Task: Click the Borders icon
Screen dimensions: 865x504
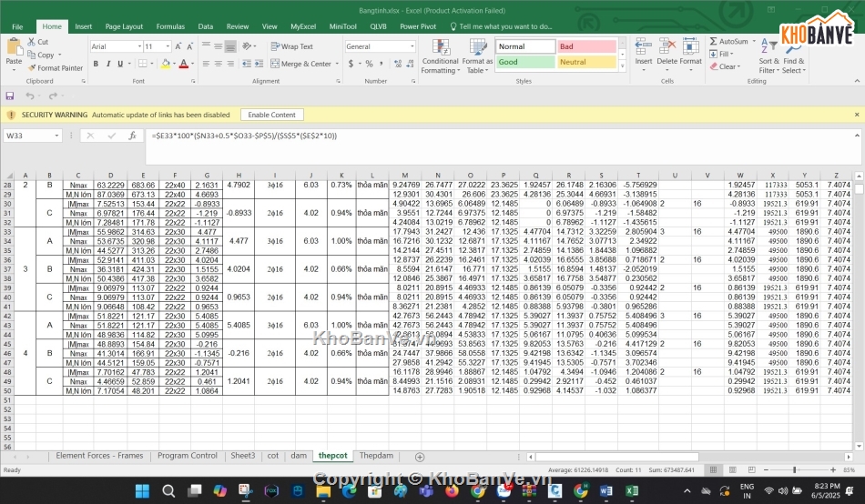Action: (x=142, y=64)
